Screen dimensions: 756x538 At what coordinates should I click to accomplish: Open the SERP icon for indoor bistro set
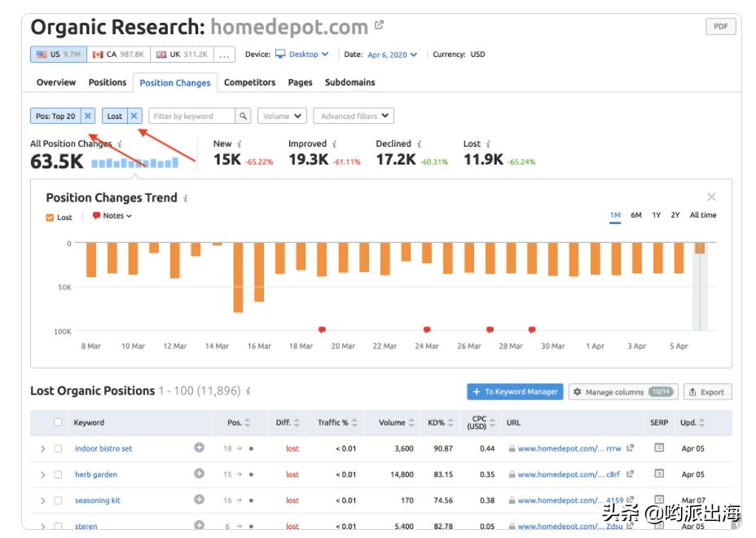click(x=661, y=448)
